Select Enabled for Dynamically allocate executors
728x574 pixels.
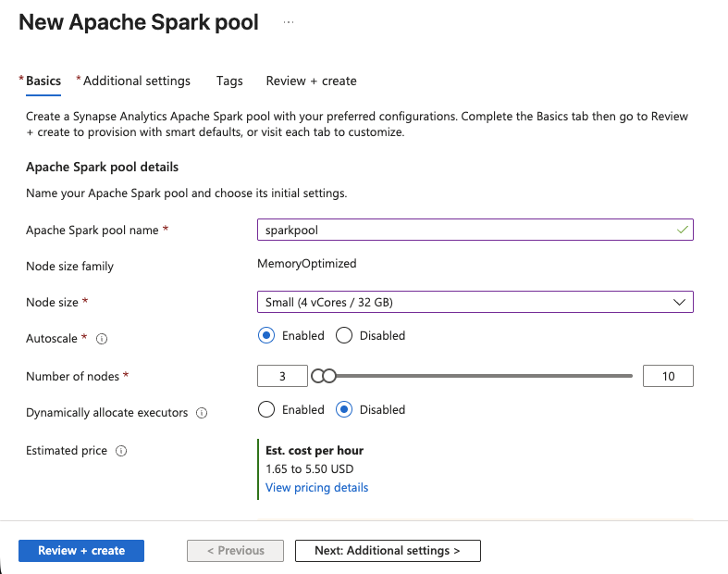click(266, 409)
